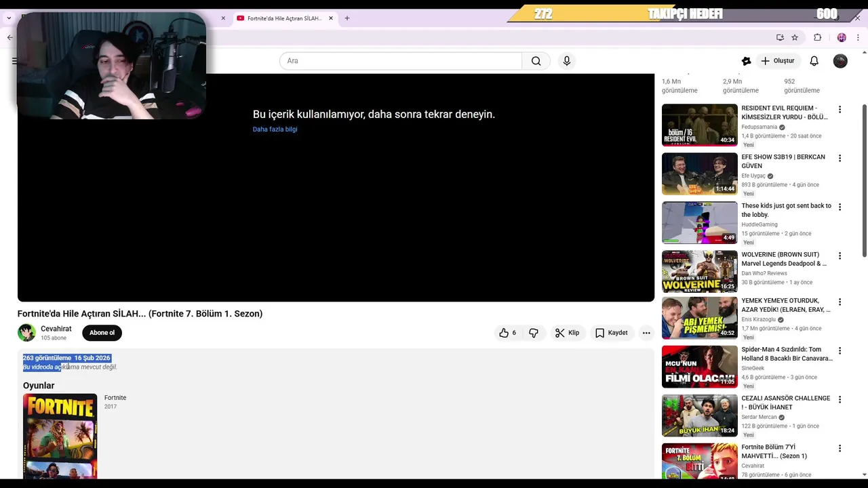Viewport: 868px width, 488px height.
Task: Focus the Ara search field
Action: (x=400, y=61)
